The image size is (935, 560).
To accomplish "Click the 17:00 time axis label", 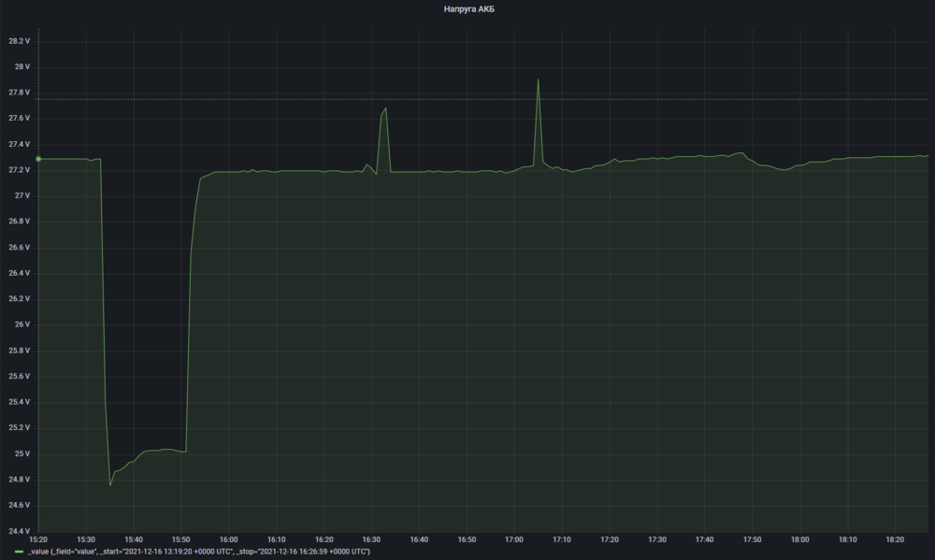I will [514, 539].
